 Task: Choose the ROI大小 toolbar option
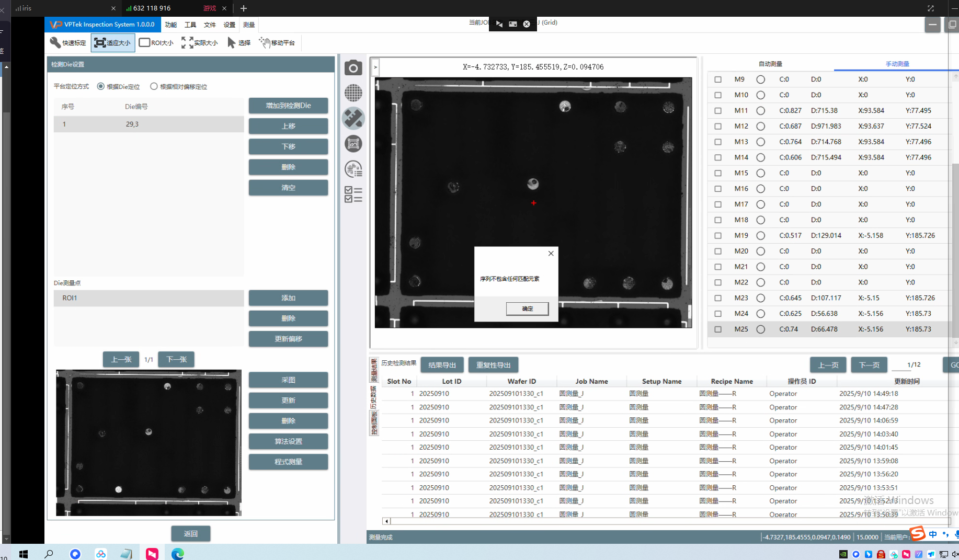tap(156, 43)
